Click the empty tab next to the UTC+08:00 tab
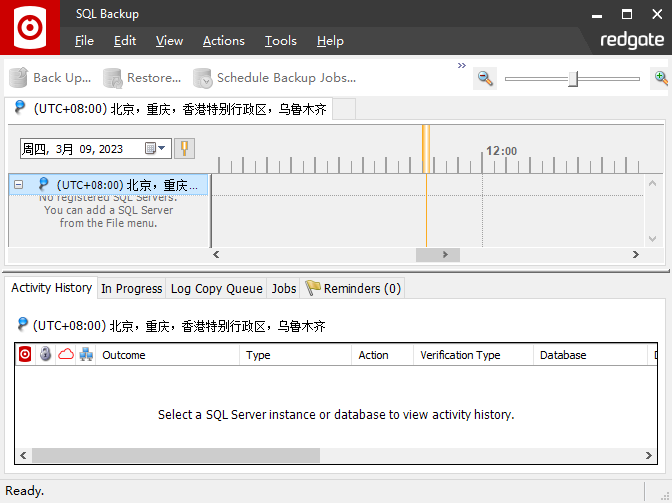Screen dimensions: 672x503 click(344, 109)
